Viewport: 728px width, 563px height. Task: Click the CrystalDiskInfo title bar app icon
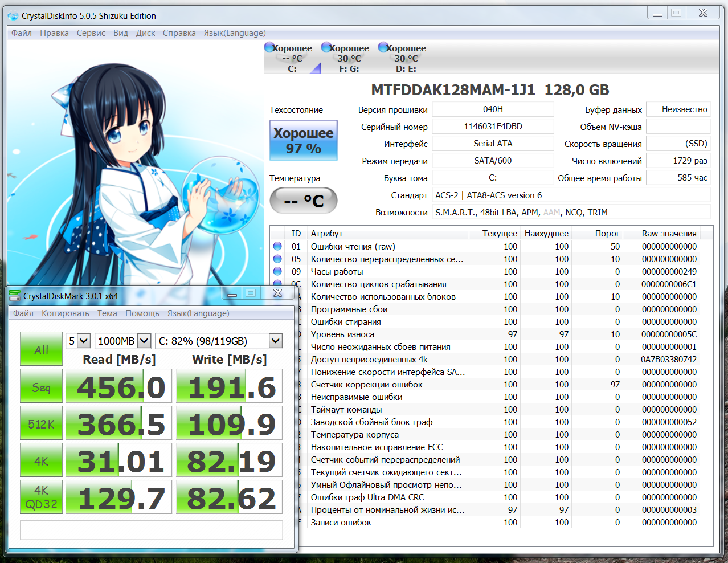[13, 16]
